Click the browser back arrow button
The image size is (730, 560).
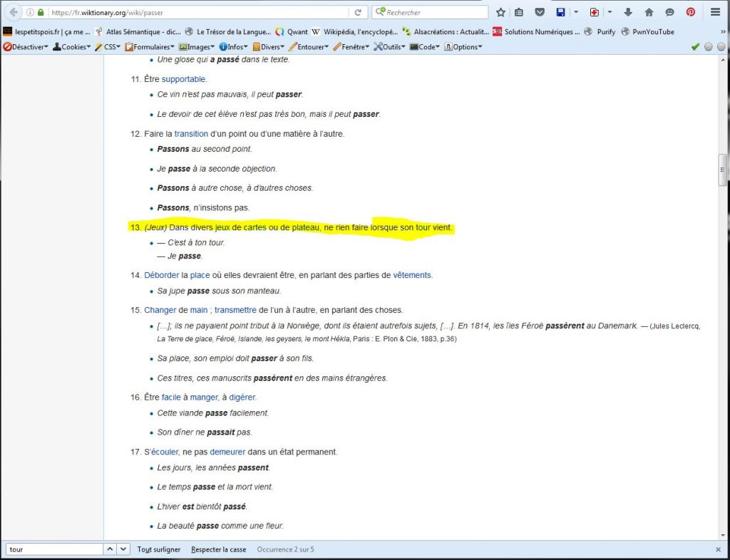[x=14, y=12]
